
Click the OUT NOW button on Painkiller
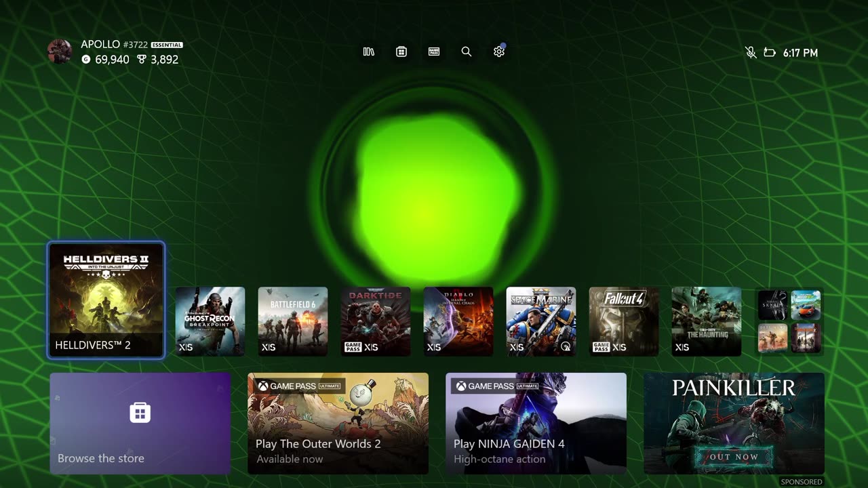click(734, 457)
